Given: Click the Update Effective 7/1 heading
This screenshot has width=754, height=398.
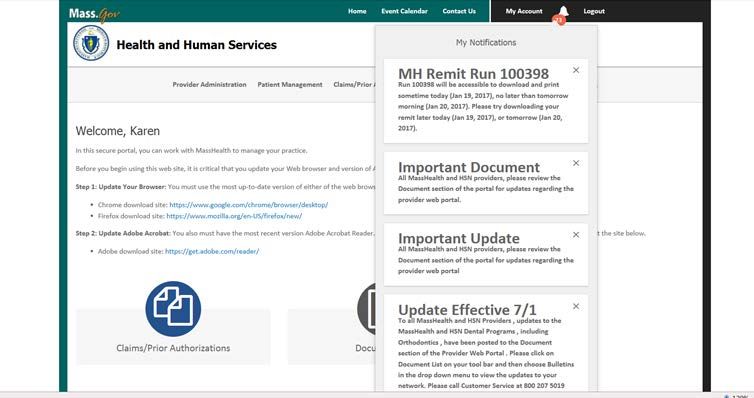Looking at the screenshot, I should [x=467, y=310].
